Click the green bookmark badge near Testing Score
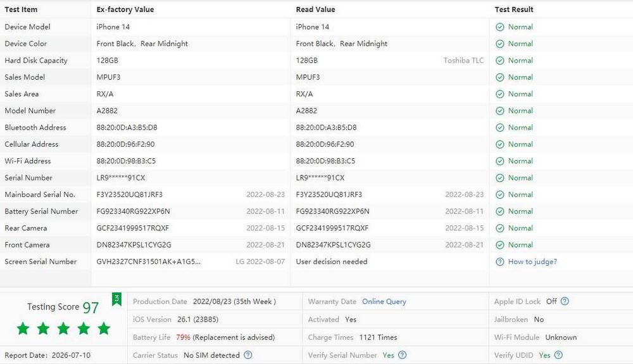 click(116, 299)
